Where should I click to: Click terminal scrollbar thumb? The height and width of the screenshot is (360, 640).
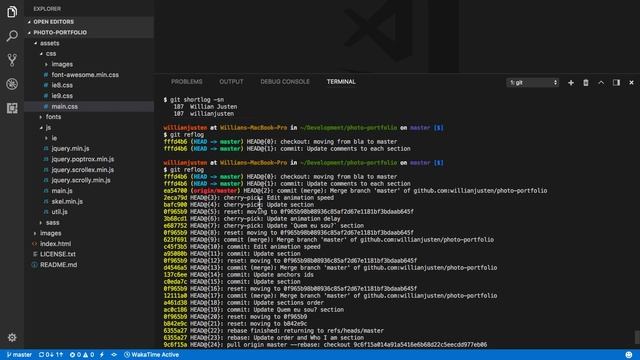(637, 337)
